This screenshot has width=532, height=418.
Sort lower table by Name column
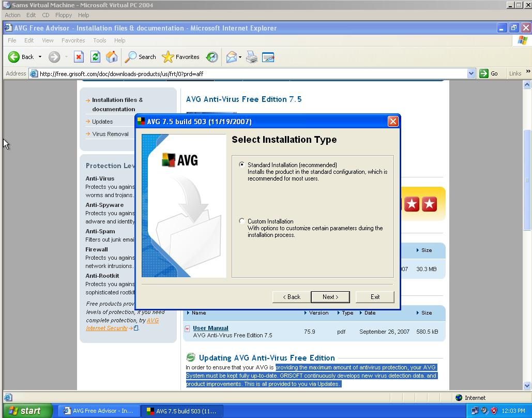coord(199,313)
